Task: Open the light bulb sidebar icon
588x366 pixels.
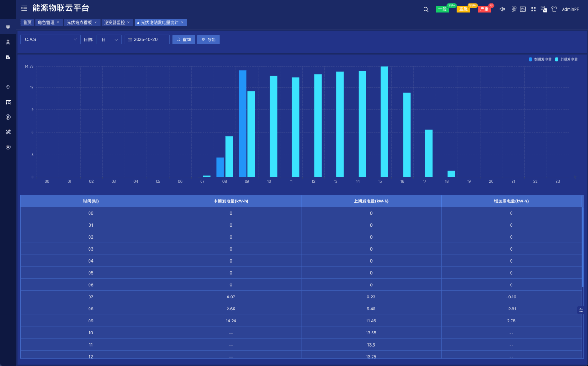Action: tap(8, 87)
